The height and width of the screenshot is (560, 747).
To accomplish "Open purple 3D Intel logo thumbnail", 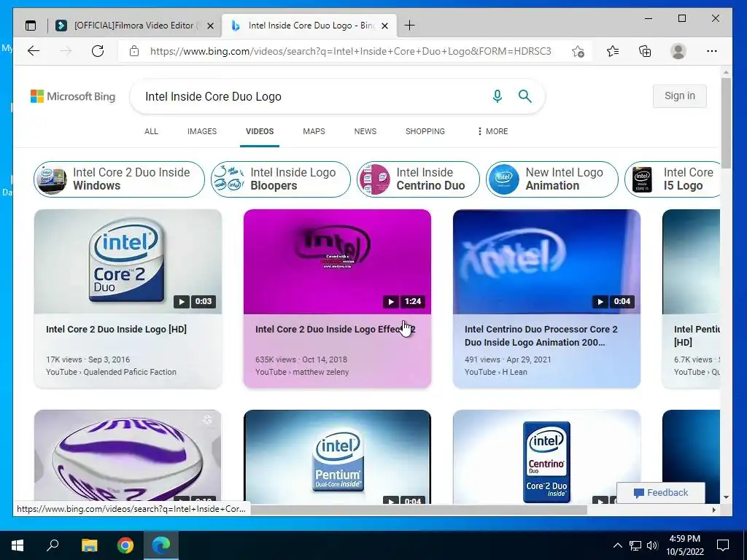I will tap(128, 456).
